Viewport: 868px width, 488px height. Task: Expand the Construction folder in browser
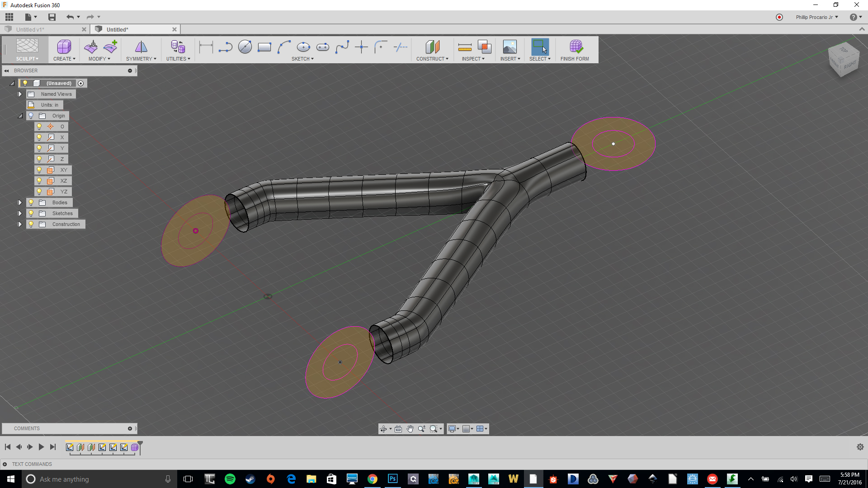[x=20, y=224]
